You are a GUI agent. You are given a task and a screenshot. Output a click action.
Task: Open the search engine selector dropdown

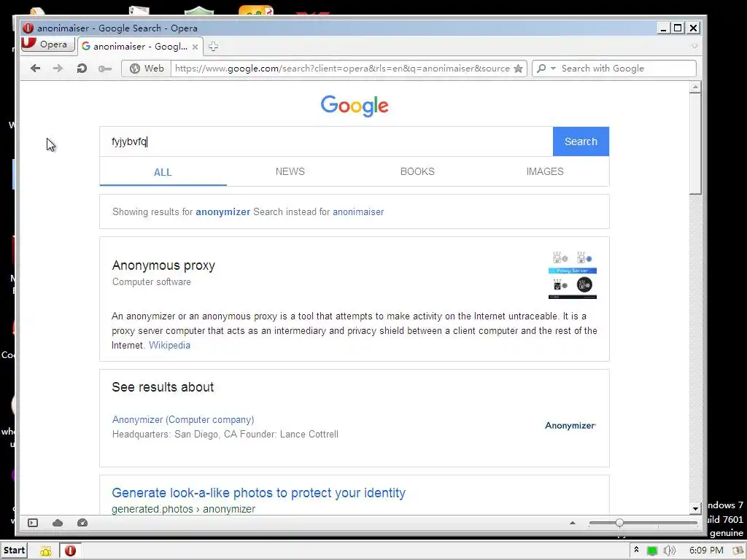tap(546, 69)
